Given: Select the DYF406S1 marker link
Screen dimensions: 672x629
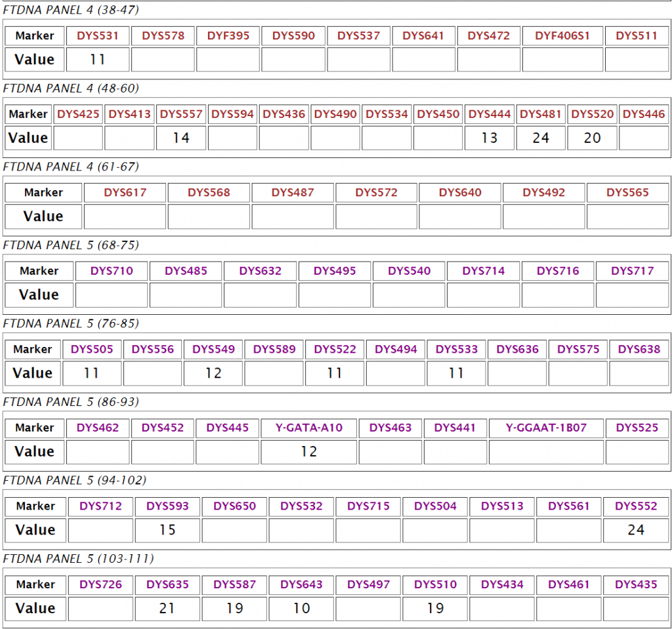Looking at the screenshot, I should [x=562, y=35].
